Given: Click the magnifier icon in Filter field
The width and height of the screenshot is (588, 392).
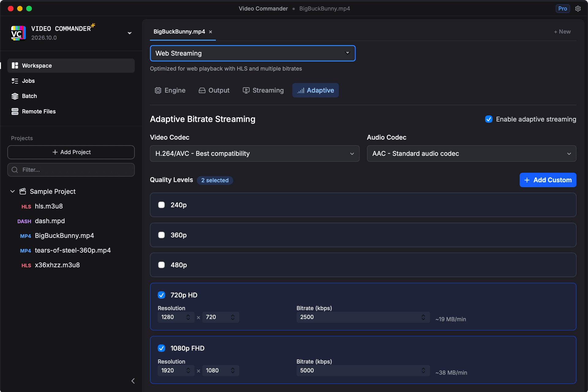Looking at the screenshot, I should (15, 170).
